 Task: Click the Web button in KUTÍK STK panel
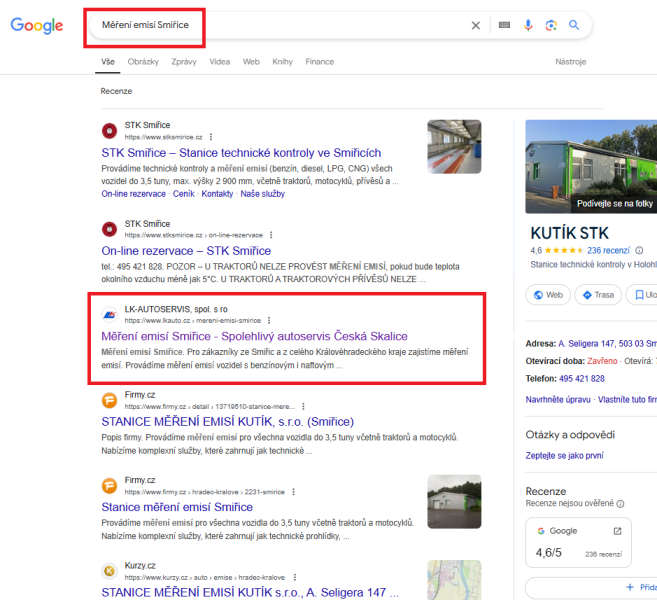click(548, 295)
